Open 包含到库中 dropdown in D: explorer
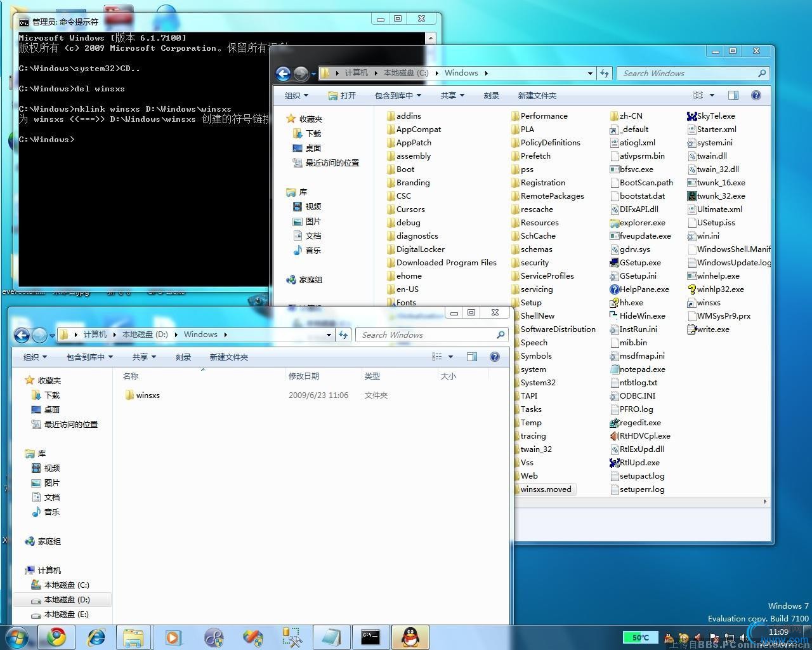Screen dimensions: 812x650 tap(89, 357)
